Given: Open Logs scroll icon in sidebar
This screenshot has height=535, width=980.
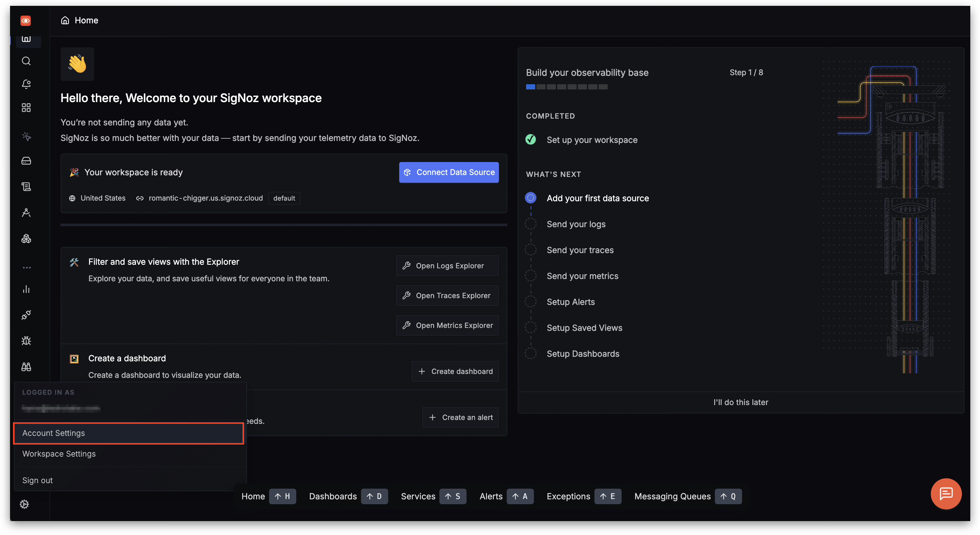Looking at the screenshot, I should 26,187.
